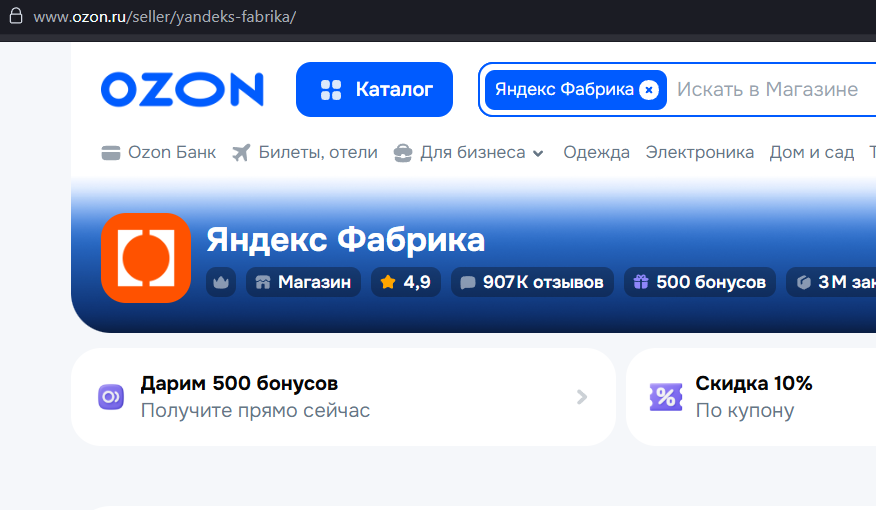
Task: Remove the Яндекс Фабрика search filter chip
Action: [649, 89]
